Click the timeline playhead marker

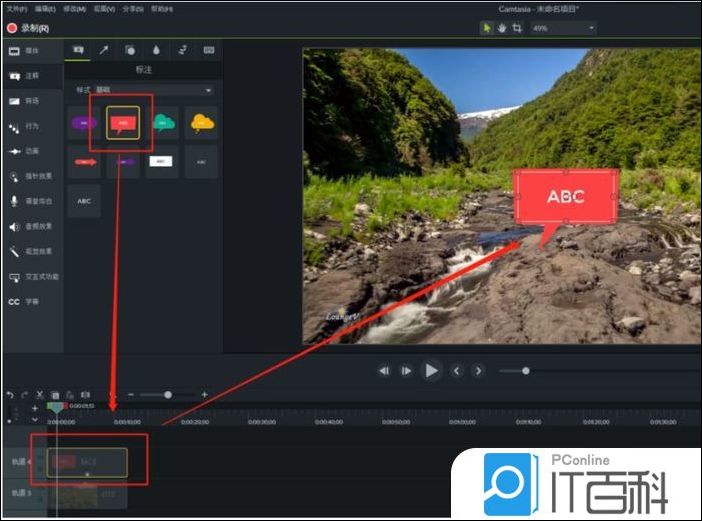click(x=56, y=407)
